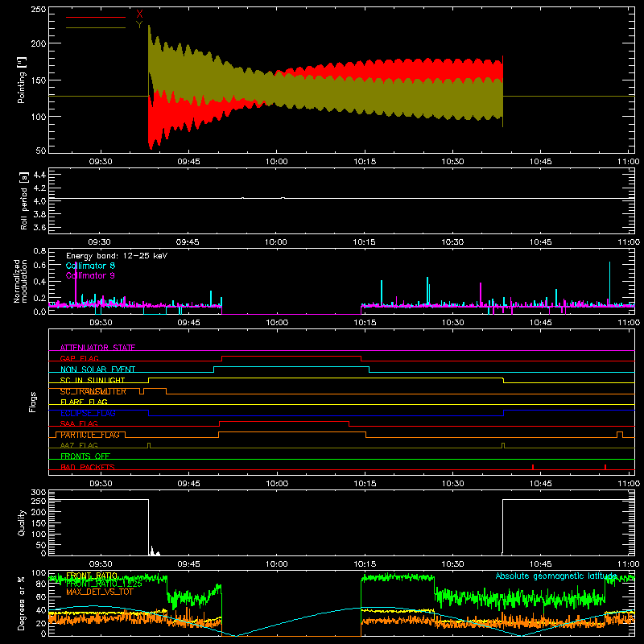This screenshot has height=644, width=644.
Task: Select the 'X' legend label
Action: 139,14
